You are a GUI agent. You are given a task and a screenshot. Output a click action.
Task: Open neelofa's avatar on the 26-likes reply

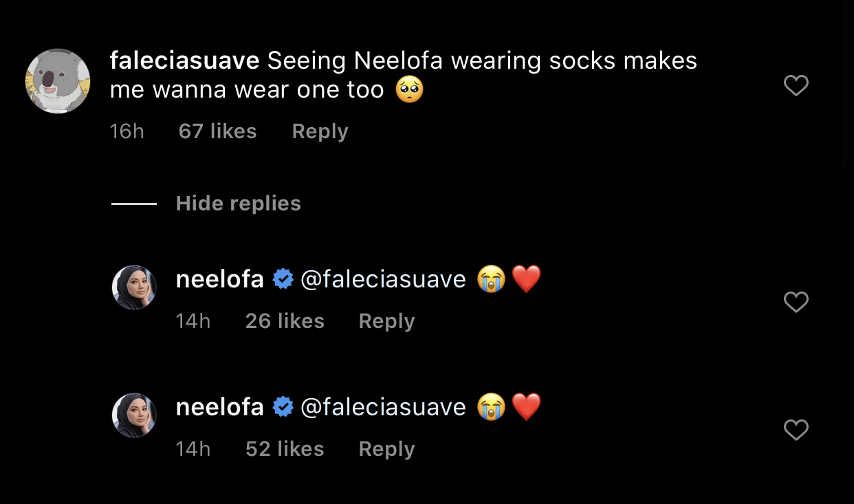point(134,287)
